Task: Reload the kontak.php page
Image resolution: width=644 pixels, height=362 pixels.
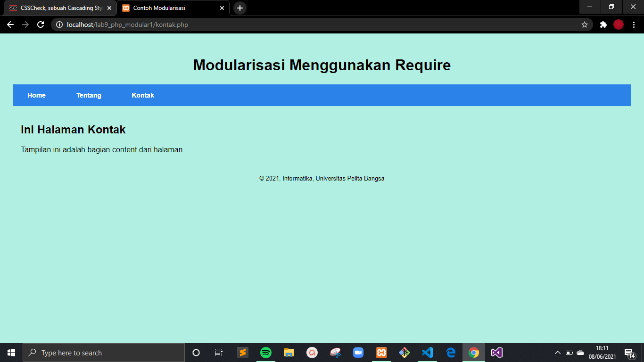Action: click(40, 25)
